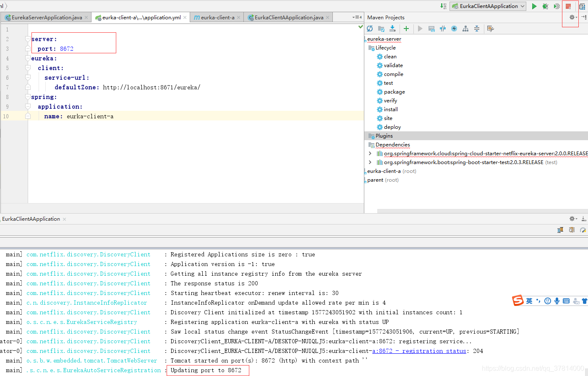This screenshot has height=376, width=588.
Task: Select the validate lifecycle goal
Action: tap(393, 65)
